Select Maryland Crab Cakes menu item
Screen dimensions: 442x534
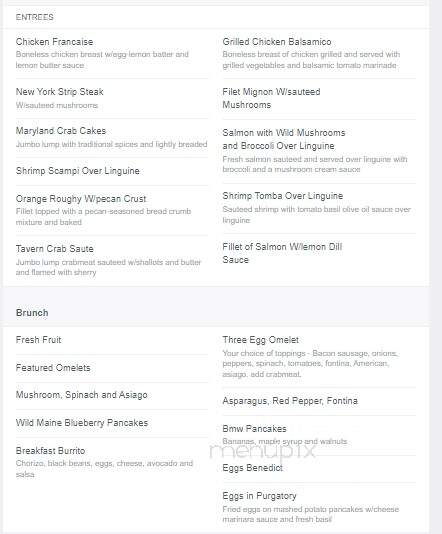pyautogui.click(x=61, y=131)
